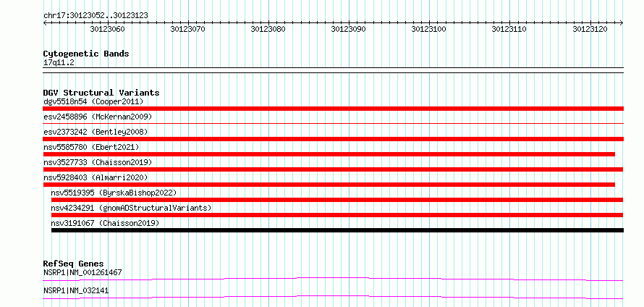The height and width of the screenshot is (307, 644).
Task: Click red bar under nsv5519395
Action: [337, 200]
